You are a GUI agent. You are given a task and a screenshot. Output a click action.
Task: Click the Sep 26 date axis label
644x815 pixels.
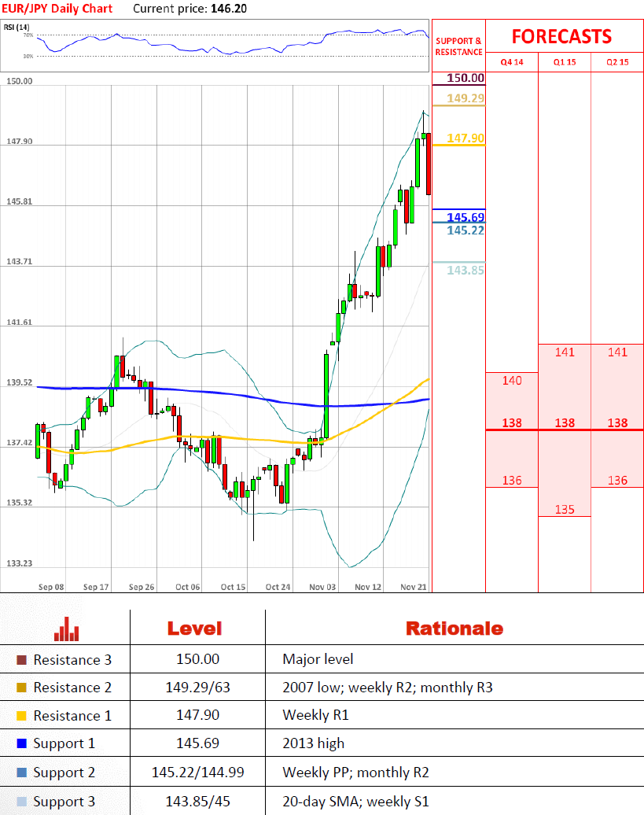click(142, 587)
